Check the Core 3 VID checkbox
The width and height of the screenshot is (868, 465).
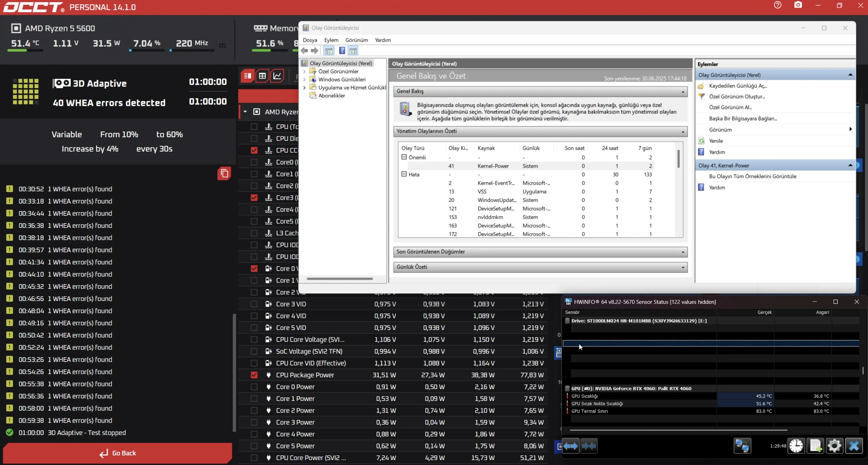tap(254, 304)
